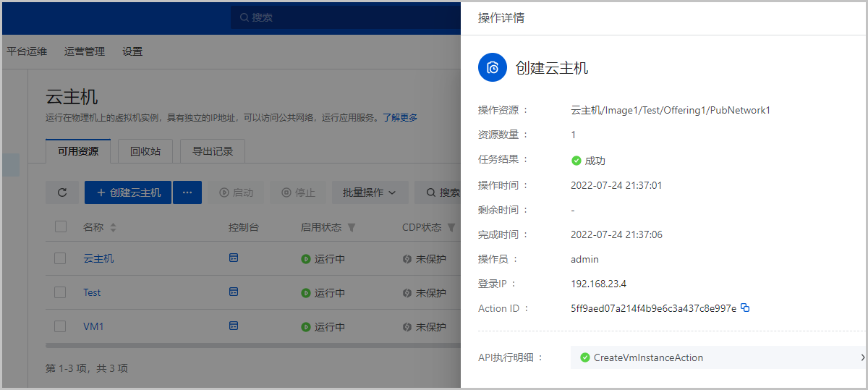The width and height of the screenshot is (868, 390).
Task: Open console for Test row
Action: pos(234,292)
